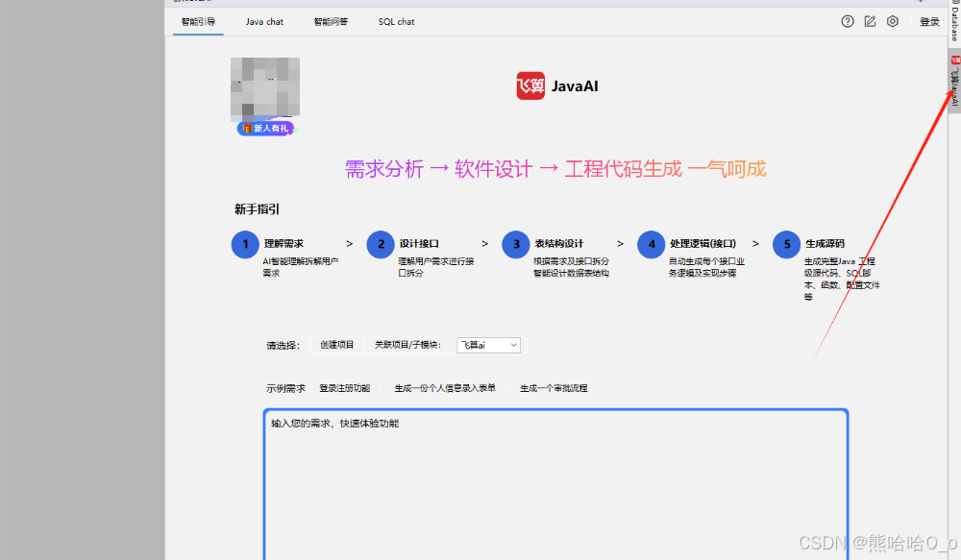Open settings via the hexagon gear icon
The image size is (961, 560).
pos(893,21)
